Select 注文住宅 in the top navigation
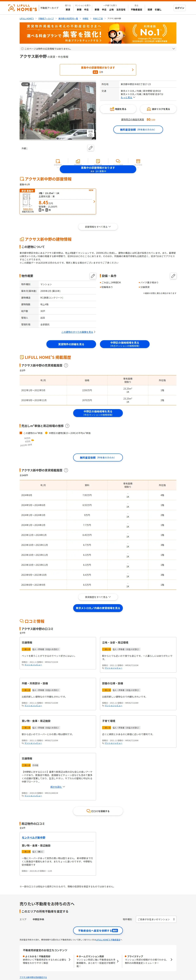Viewport: 196px width, 980px height. point(121,9)
